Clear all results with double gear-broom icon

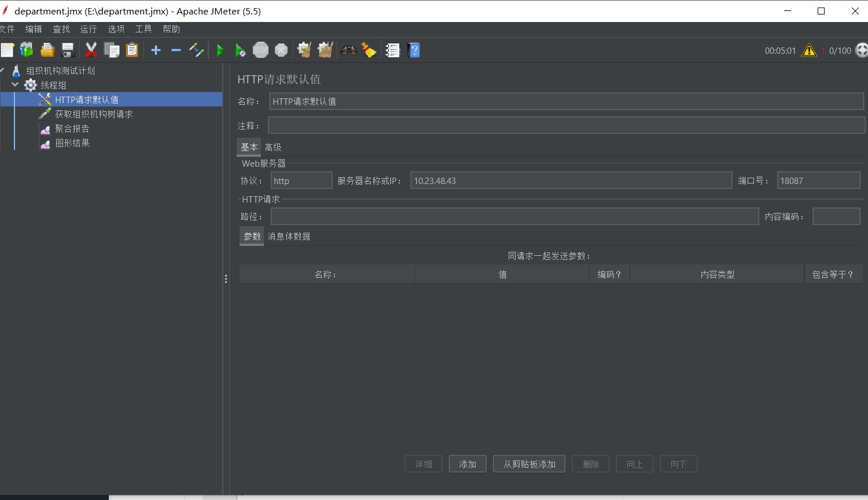tap(325, 50)
